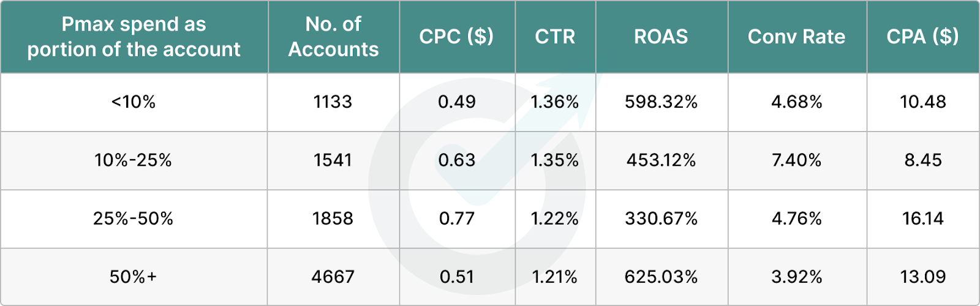The height and width of the screenshot is (306, 980).
Task: Click the 1133 accounts cell
Action: pyautogui.click(x=333, y=102)
